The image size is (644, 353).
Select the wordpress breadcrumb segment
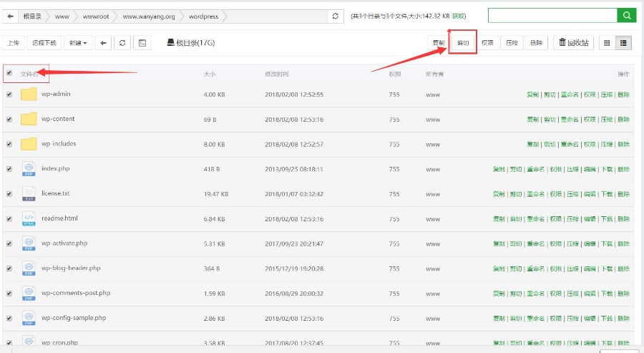(203, 16)
